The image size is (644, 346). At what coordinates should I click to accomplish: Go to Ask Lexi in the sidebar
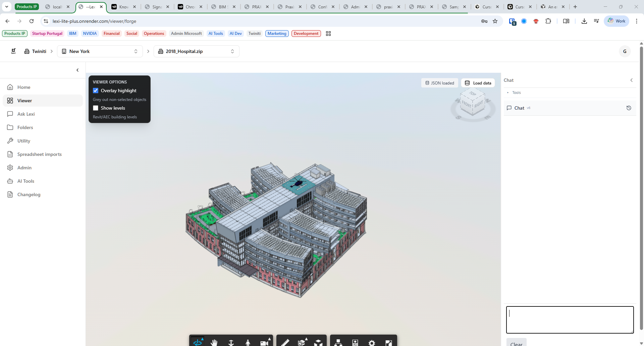click(x=26, y=114)
